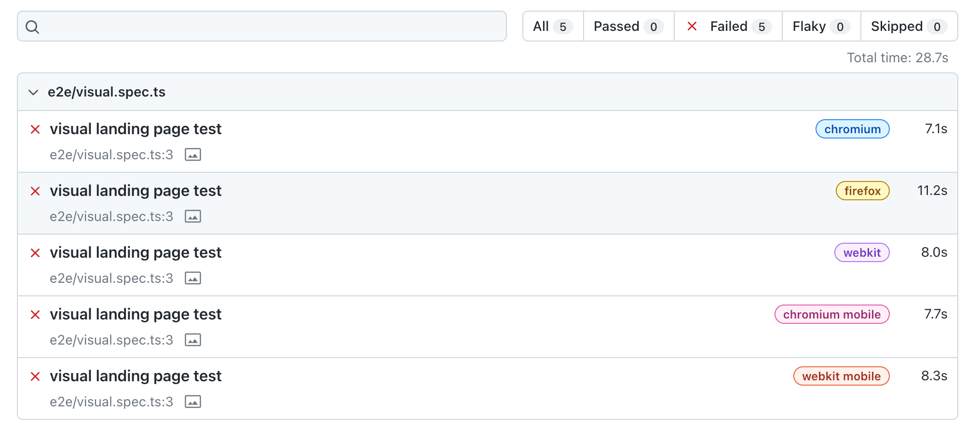Click the red failed X on firefox test
980x444 pixels.
point(35,191)
